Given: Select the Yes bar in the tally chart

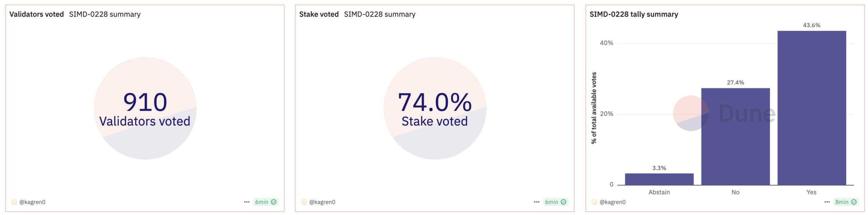Looking at the screenshot, I should coord(812,108).
